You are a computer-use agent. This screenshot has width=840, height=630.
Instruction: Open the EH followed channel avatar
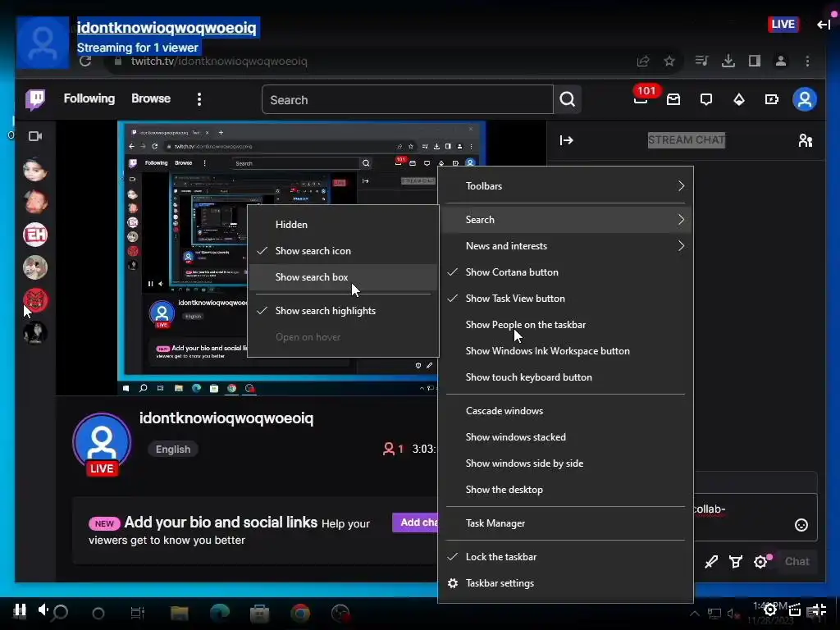[35, 235]
